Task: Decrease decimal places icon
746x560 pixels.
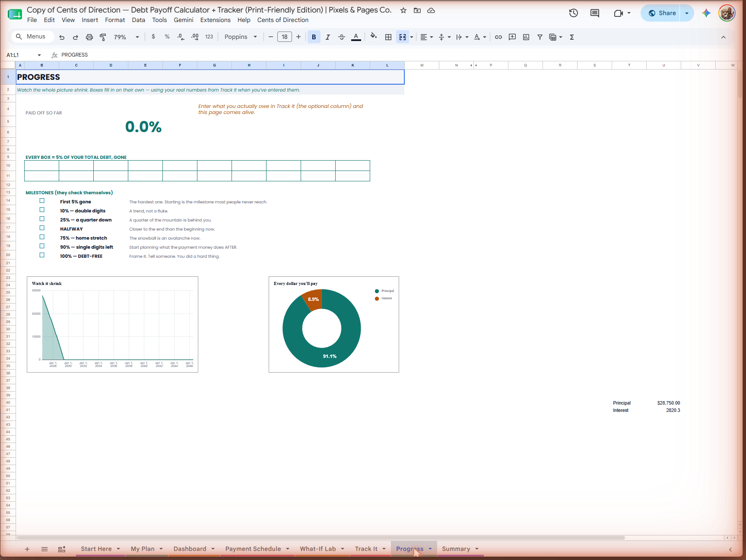Action: coord(181,37)
